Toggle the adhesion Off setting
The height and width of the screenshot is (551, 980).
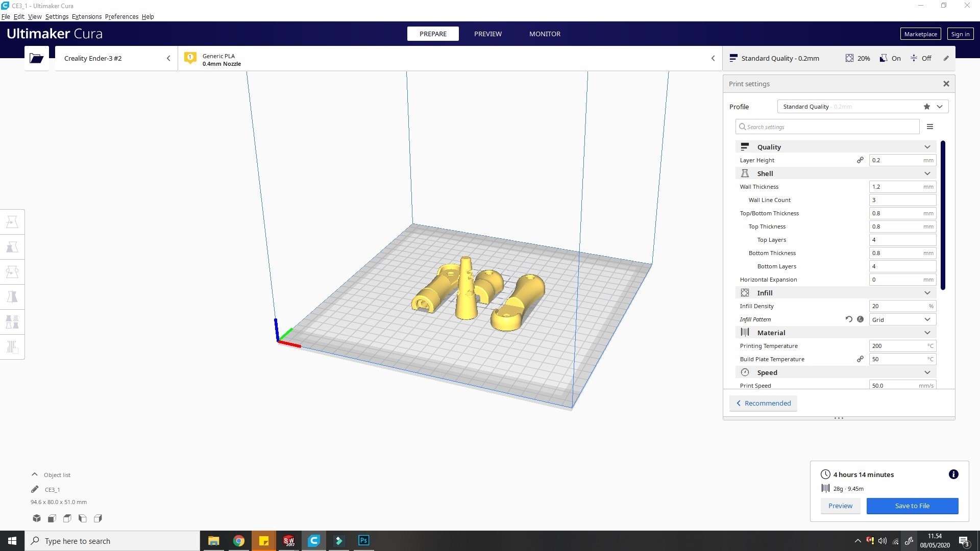[921, 58]
